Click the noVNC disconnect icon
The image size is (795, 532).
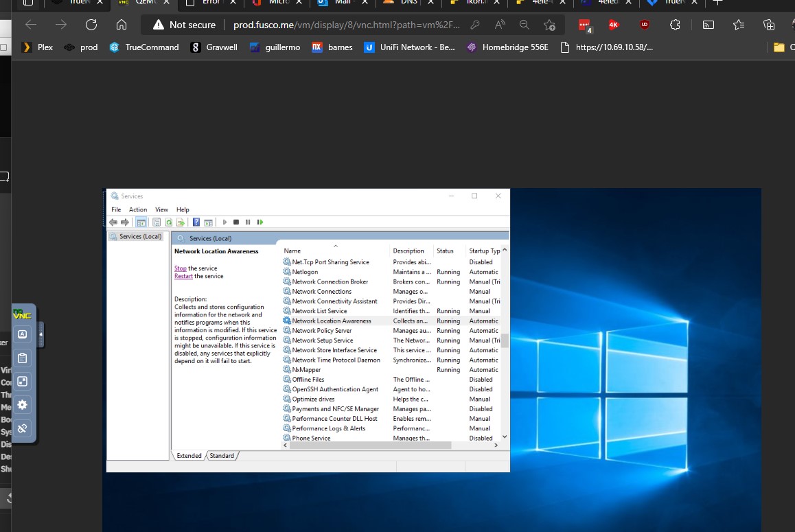22,428
